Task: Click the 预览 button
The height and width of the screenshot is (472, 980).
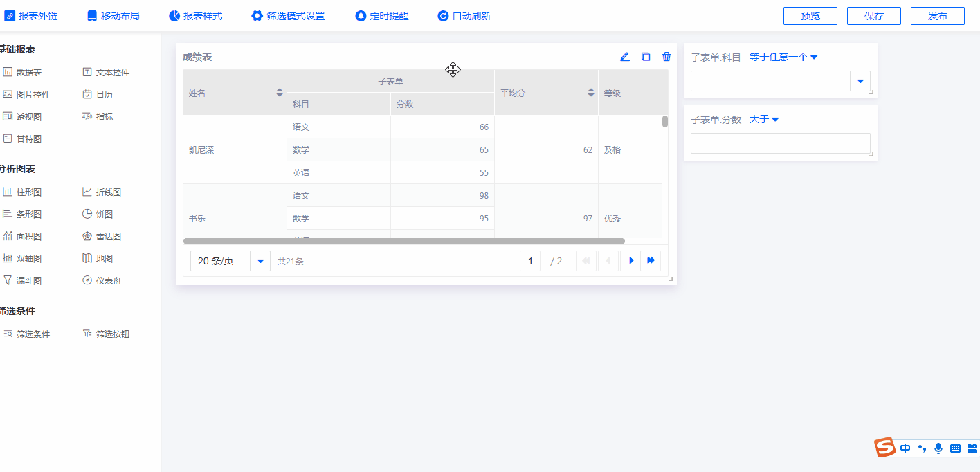Action: pyautogui.click(x=810, y=16)
